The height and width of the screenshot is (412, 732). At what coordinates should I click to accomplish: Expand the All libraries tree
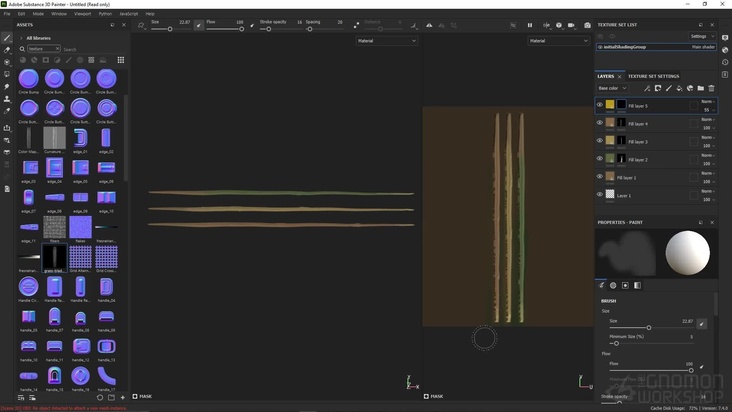(x=21, y=38)
